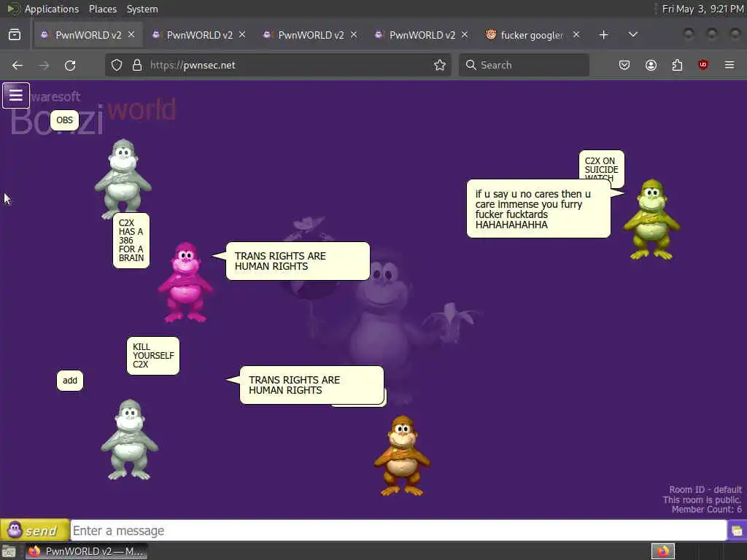Click the orange Bonzi character
The image size is (747, 560).
[x=402, y=455]
